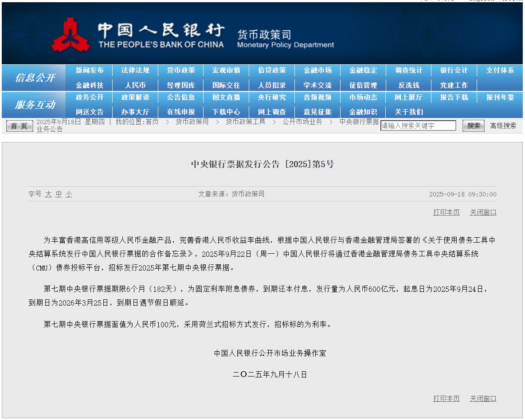Open the 网上调查 online survey section
Image resolution: width=525 pixels, height=420 pixels.
pos(272,112)
